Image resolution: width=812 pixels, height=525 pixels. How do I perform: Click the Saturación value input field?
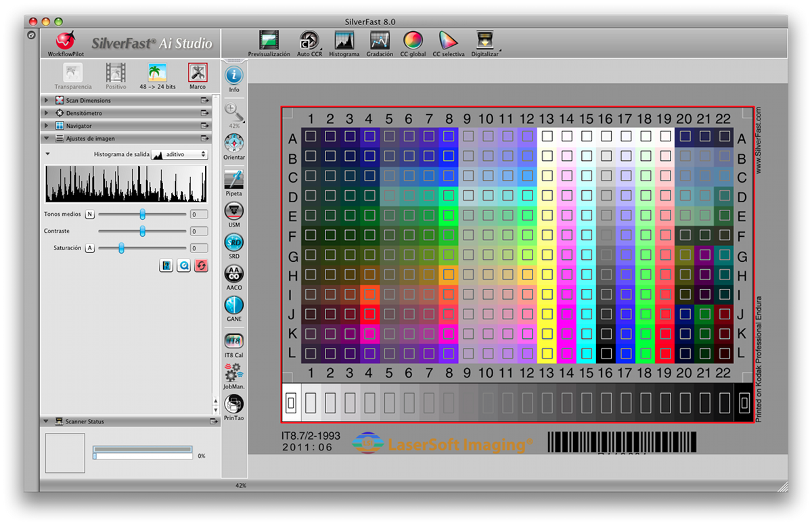[x=198, y=248]
